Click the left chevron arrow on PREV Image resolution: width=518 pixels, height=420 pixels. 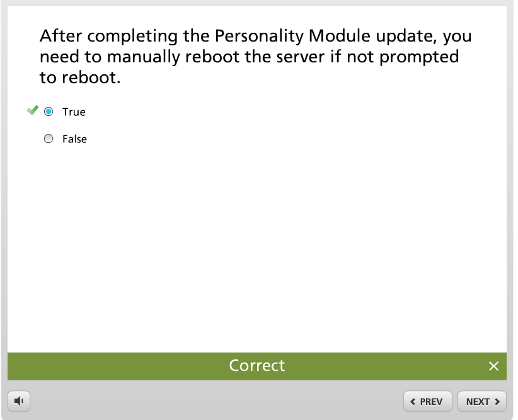click(x=413, y=402)
